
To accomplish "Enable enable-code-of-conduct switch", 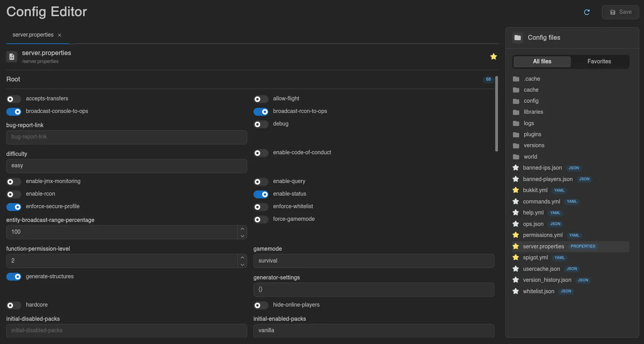I will click(261, 153).
